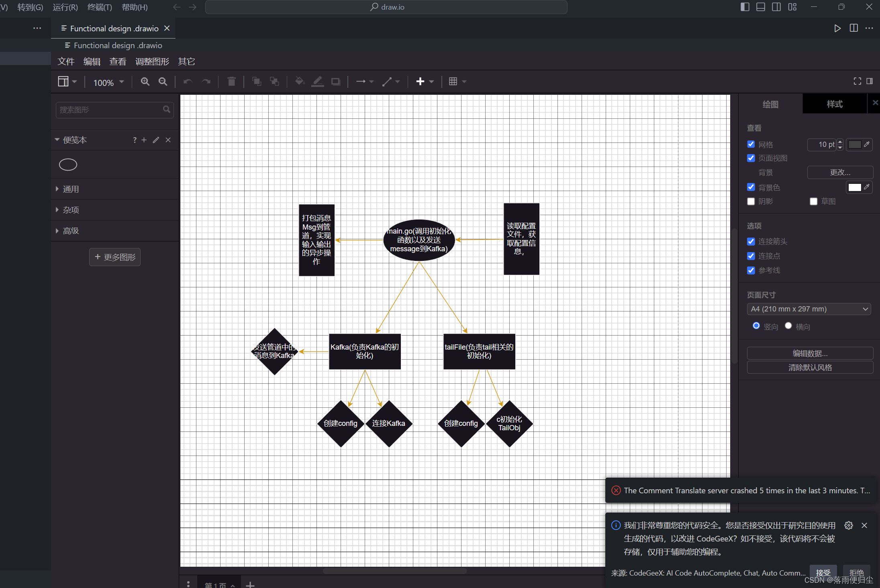
Task: Close the CodeGeeX notification
Action: pos(864,525)
